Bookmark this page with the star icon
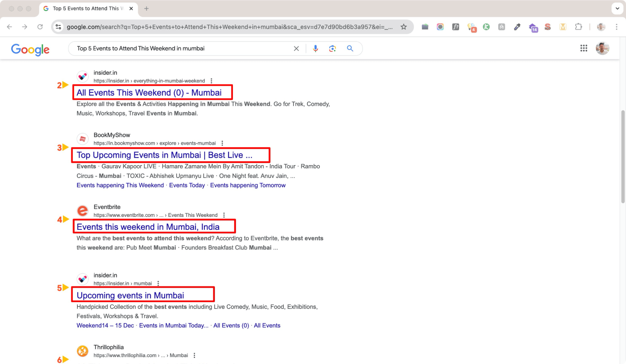 click(x=404, y=27)
